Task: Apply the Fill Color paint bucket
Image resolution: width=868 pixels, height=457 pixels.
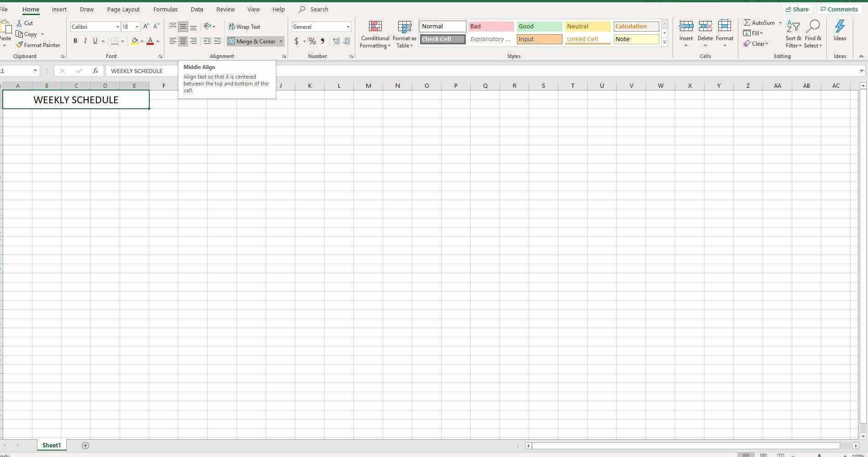Action: [135, 41]
